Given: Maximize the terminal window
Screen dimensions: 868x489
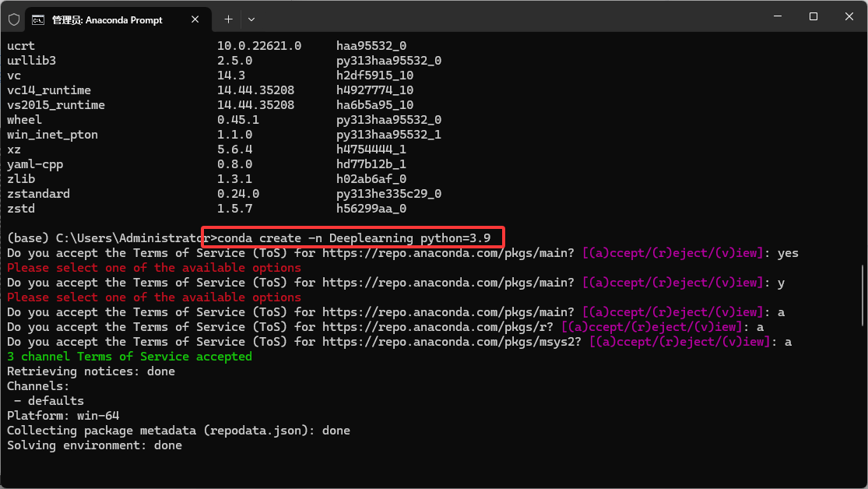Looking at the screenshot, I should (814, 16).
